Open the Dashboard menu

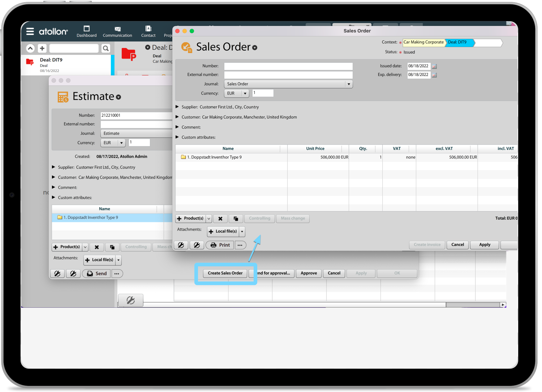pyautogui.click(x=86, y=31)
